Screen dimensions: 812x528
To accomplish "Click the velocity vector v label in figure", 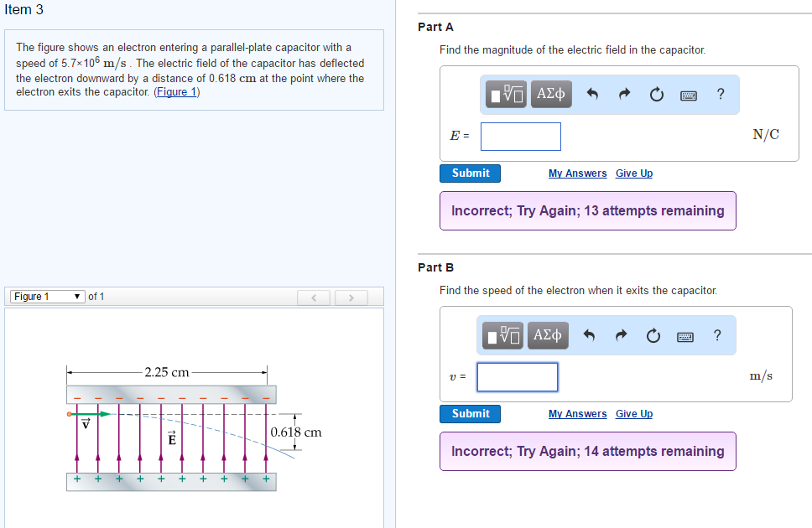I will coord(86,423).
